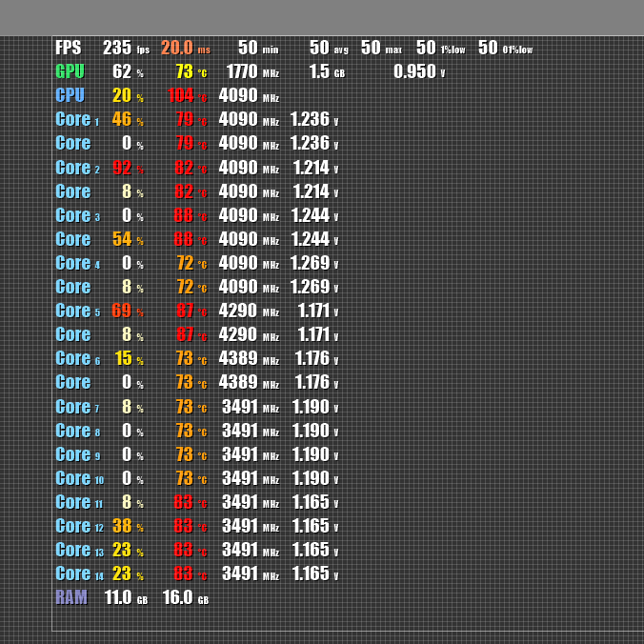Select the Core 2 usage 92 % value
This screenshot has width=644, height=644.
coord(122,168)
